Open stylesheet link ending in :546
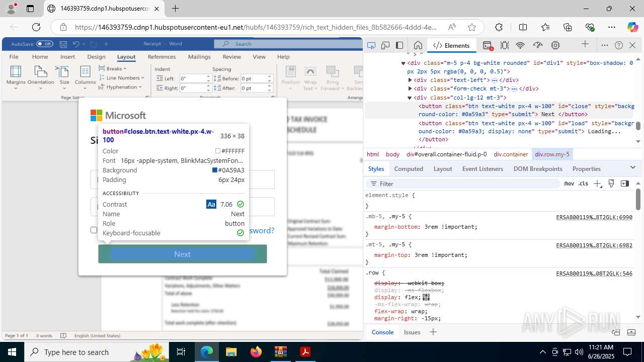 pos(594,274)
